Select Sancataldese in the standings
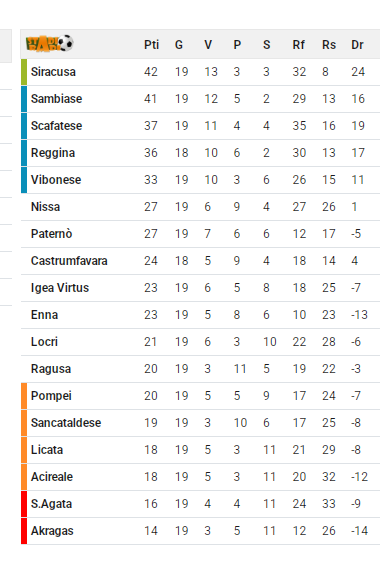This screenshot has width=380, height=562. pyautogui.click(x=66, y=423)
